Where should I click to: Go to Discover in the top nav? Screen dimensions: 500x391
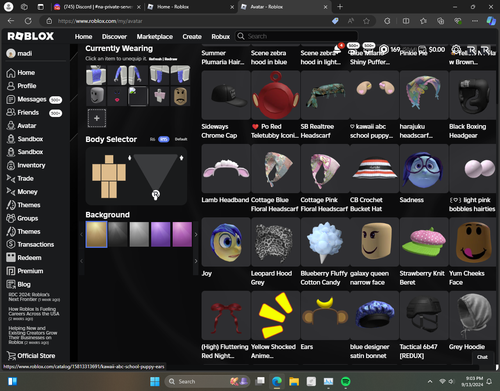[114, 37]
